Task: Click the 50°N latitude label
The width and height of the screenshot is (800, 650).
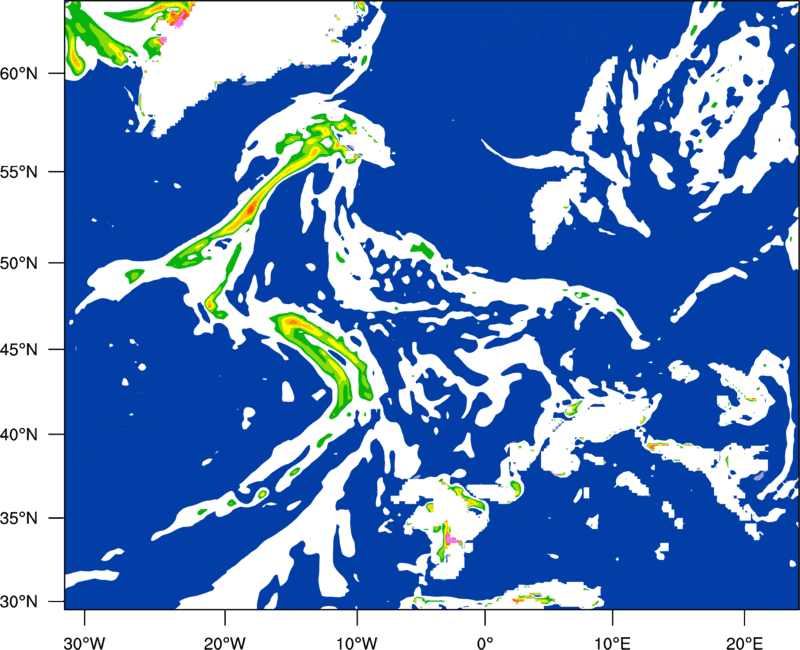Action: point(19,263)
